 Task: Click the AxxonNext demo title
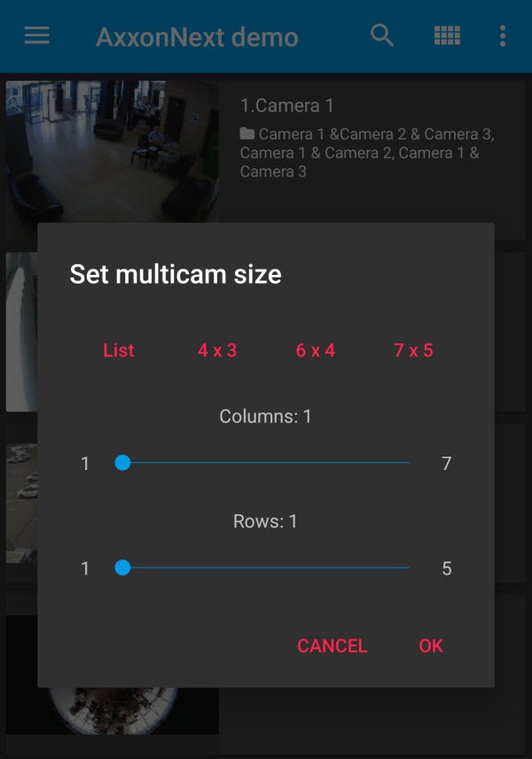197,37
